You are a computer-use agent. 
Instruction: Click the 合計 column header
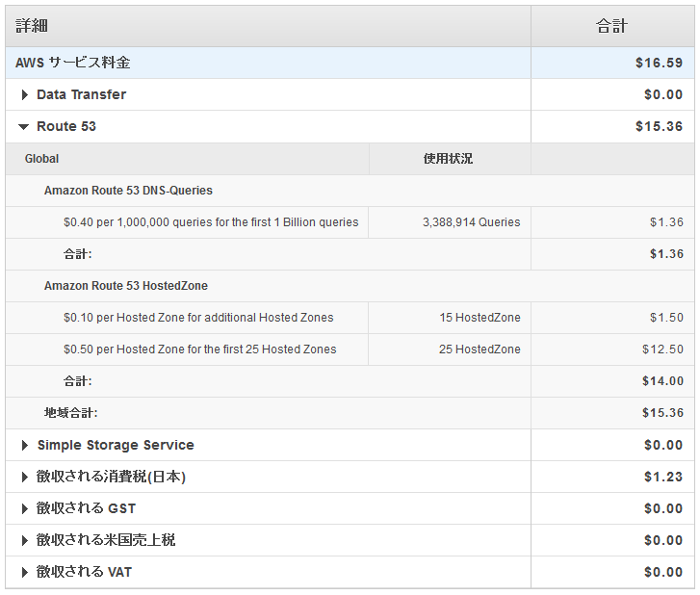[x=611, y=26]
